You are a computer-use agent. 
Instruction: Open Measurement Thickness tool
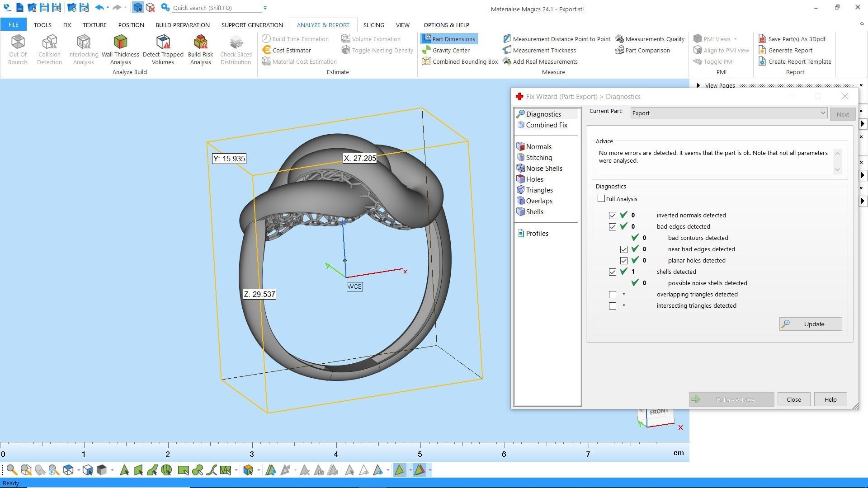click(x=539, y=50)
